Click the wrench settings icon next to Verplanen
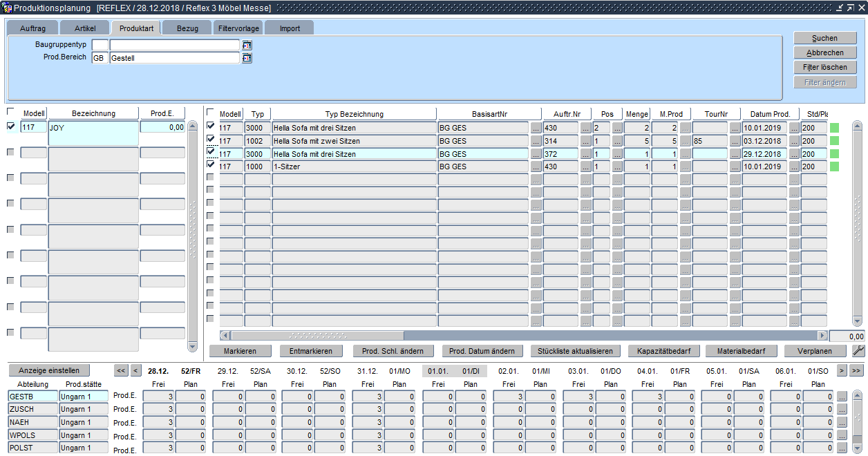The width and height of the screenshot is (868, 456). (859, 351)
